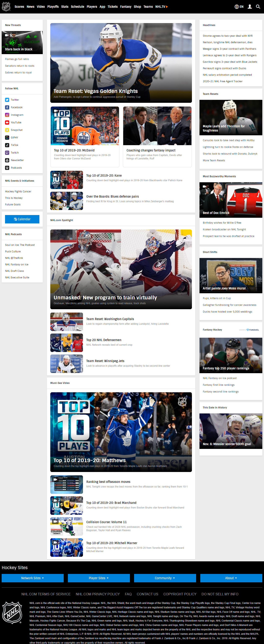Image resolution: width=264 pixels, height=644 pixels.
Task: Click the Newsletter icon under Follow NHL
Action: click(7, 160)
